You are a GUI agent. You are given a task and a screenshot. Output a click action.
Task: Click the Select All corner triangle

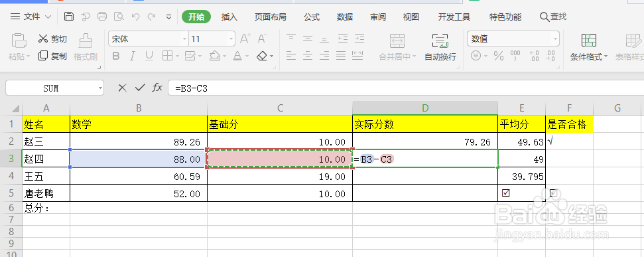[15, 108]
